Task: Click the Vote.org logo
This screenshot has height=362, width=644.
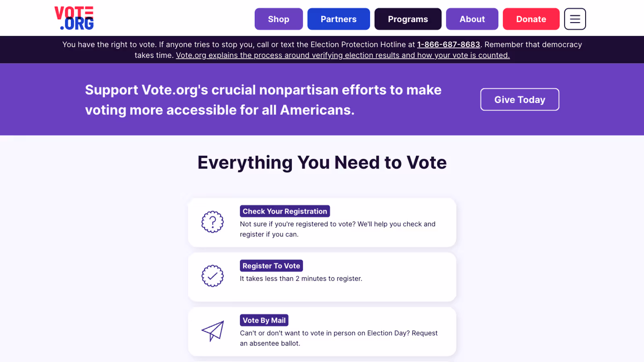Action: click(x=74, y=19)
